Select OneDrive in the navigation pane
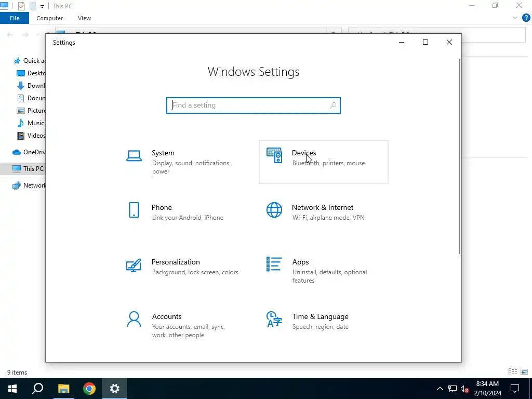Screen dimensions: 532x399 (29, 152)
